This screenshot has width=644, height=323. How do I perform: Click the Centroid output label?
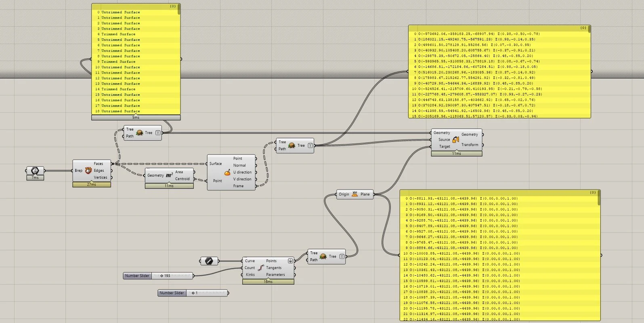click(x=183, y=179)
